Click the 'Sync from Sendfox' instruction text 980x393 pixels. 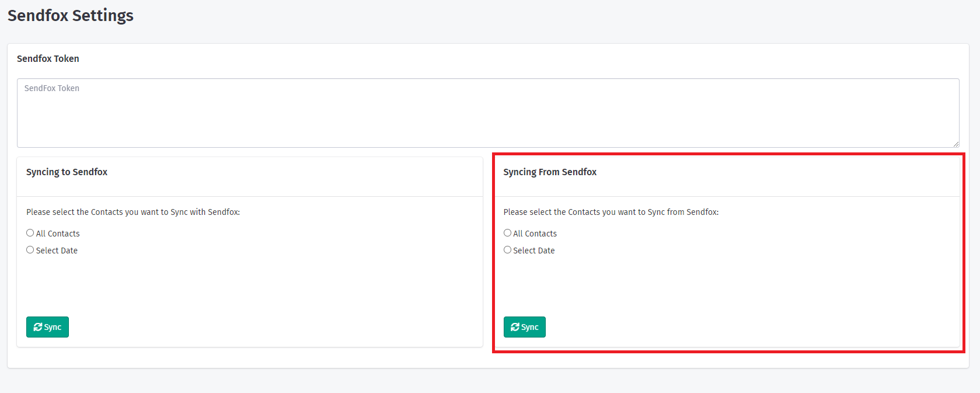pyautogui.click(x=611, y=212)
